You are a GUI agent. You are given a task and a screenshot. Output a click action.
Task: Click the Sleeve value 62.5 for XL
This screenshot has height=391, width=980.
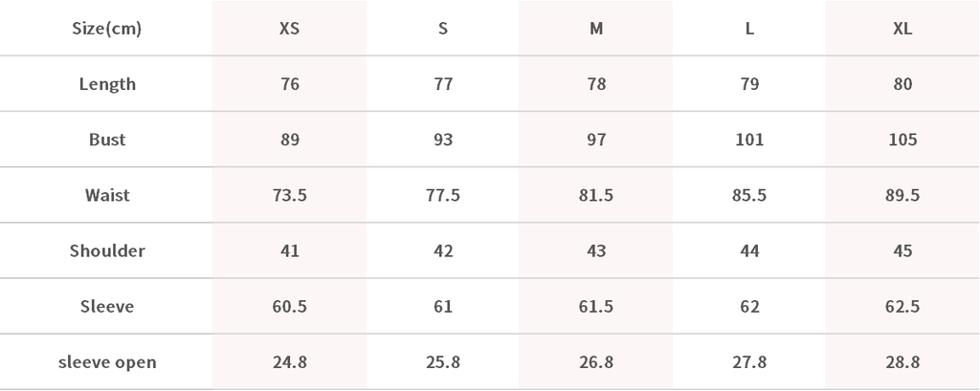pyautogui.click(x=902, y=307)
